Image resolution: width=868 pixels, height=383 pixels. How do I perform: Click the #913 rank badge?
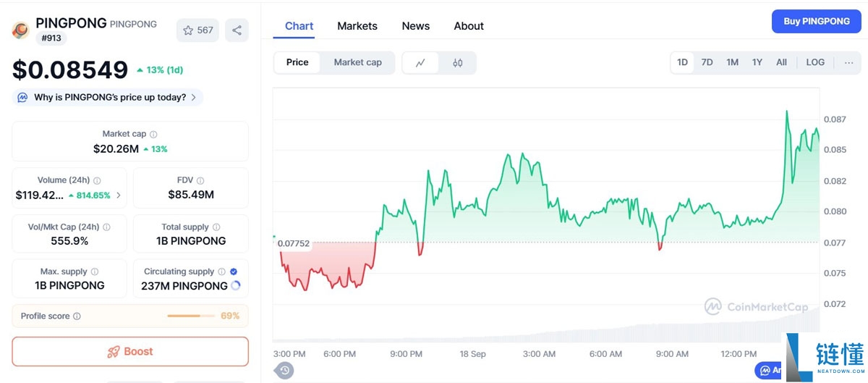click(x=51, y=38)
